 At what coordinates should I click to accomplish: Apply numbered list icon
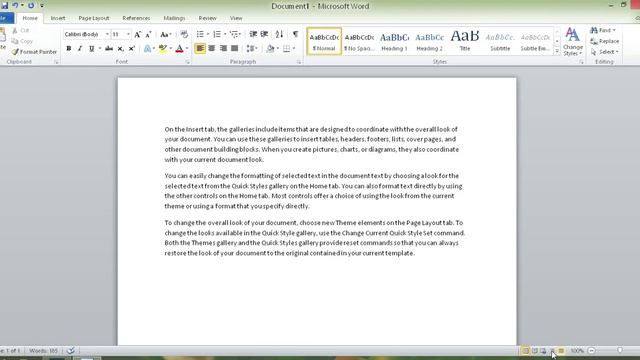tap(217, 34)
